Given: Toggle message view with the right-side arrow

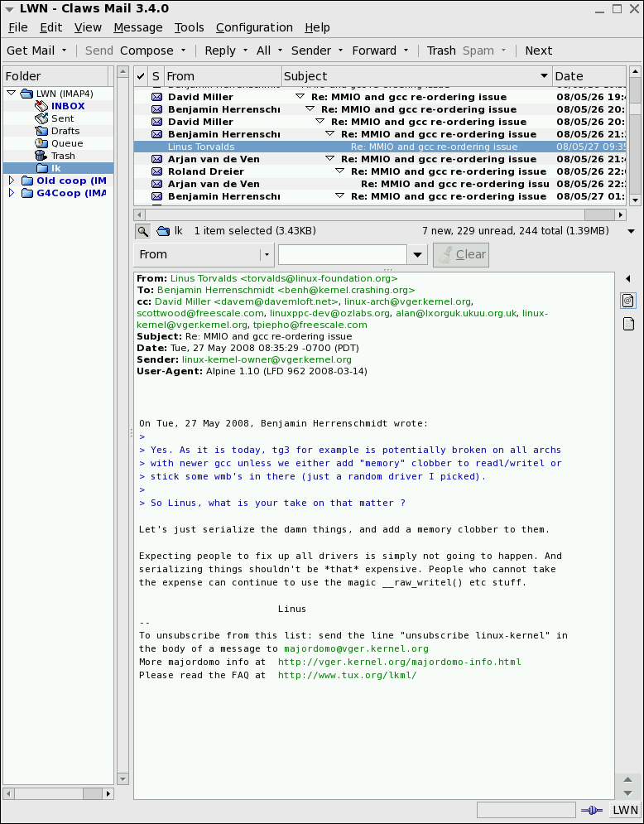Looking at the screenshot, I should [627, 278].
